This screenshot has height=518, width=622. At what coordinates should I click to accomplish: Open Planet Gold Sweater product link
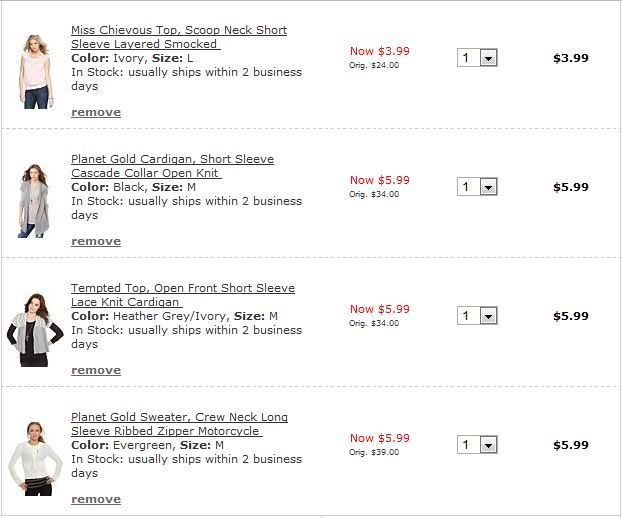[179, 417]
